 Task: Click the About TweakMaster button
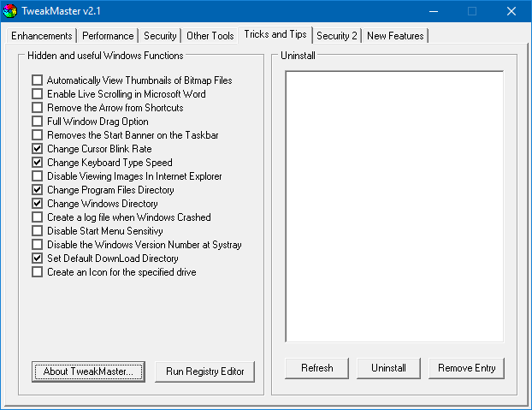point(88,371)
